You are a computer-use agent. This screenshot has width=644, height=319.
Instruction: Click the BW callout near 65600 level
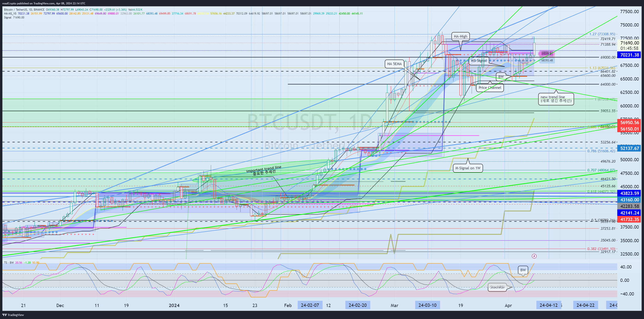(x=501, y=77)
